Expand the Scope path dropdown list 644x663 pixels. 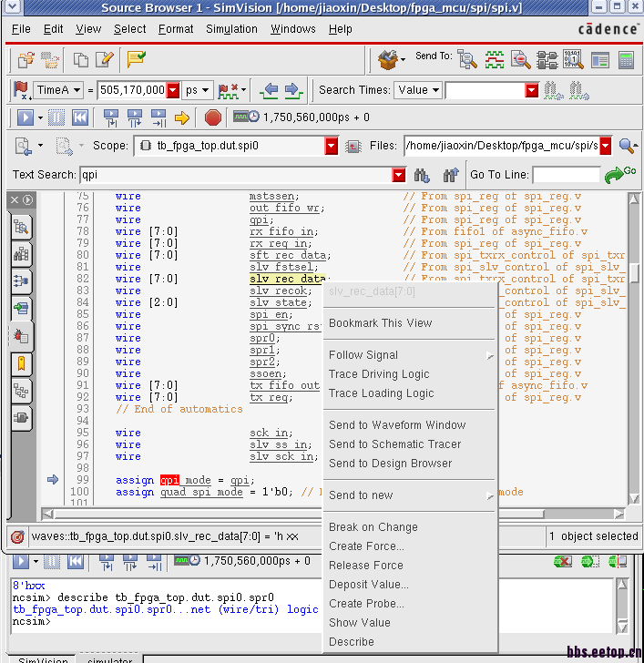coord(331,146)
